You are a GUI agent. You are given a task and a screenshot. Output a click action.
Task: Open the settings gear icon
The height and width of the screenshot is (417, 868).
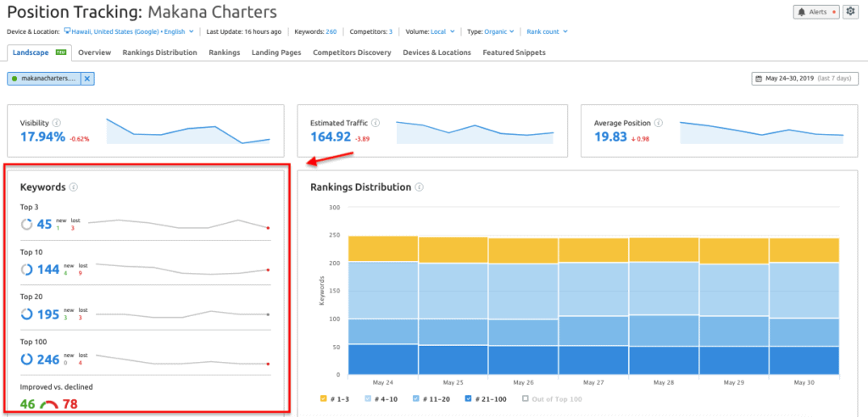coord(849,12)
